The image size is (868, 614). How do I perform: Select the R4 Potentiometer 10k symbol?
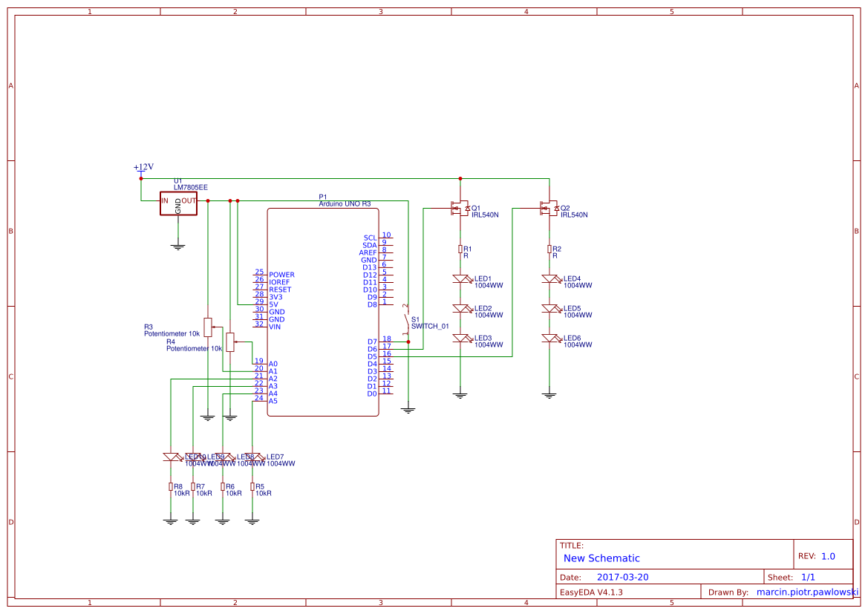[x=230, y=344]
